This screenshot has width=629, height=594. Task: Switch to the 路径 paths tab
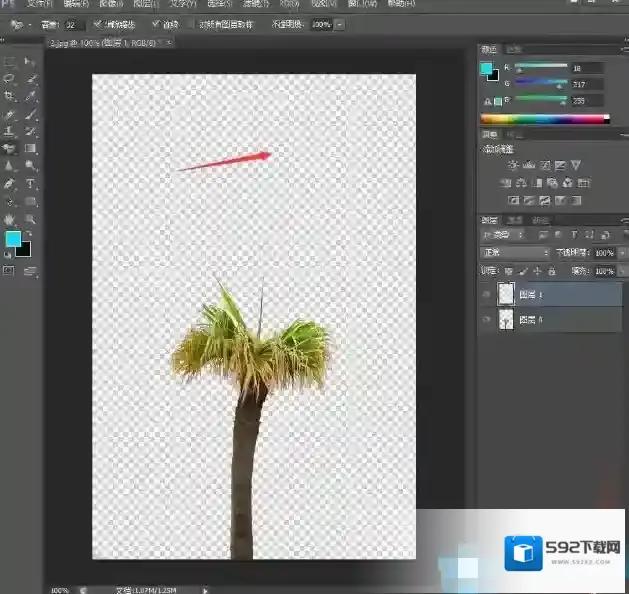[540, 220]
